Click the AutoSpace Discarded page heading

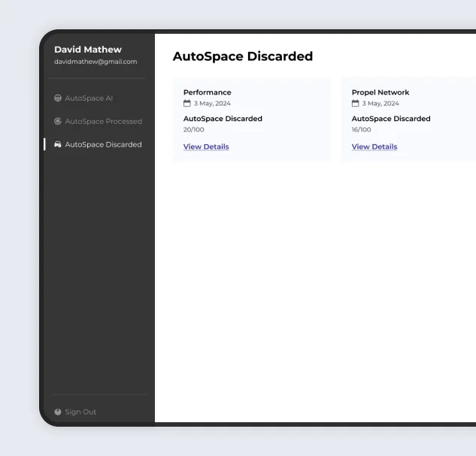[242, 56]
